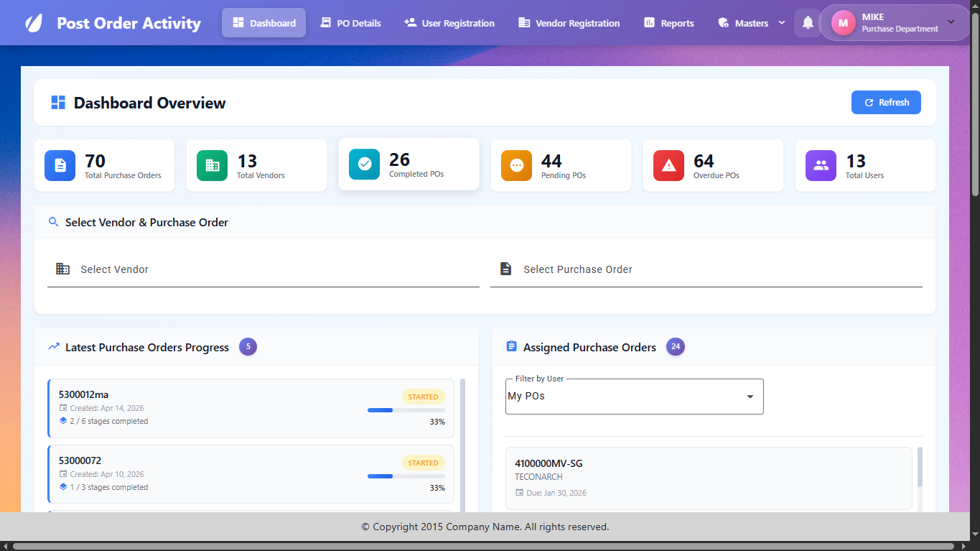Open the Total Users stat card
Viewport: 980px width, 551px height.
coord(866,165)
